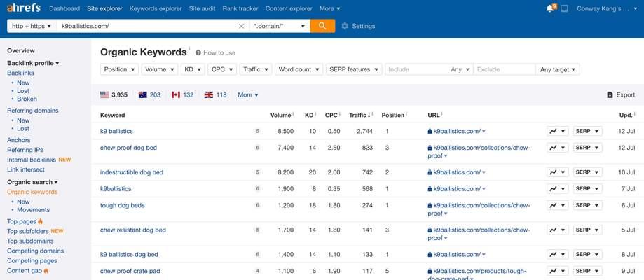Click the Ahrefs logo
644x280 pixels.
(x=24, y=8)
